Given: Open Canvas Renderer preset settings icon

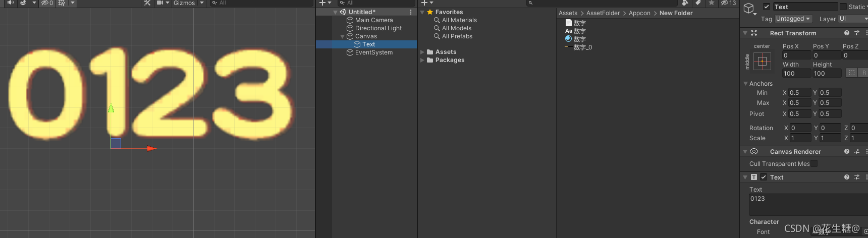Looking at the screenshot, I should [856, 151].
